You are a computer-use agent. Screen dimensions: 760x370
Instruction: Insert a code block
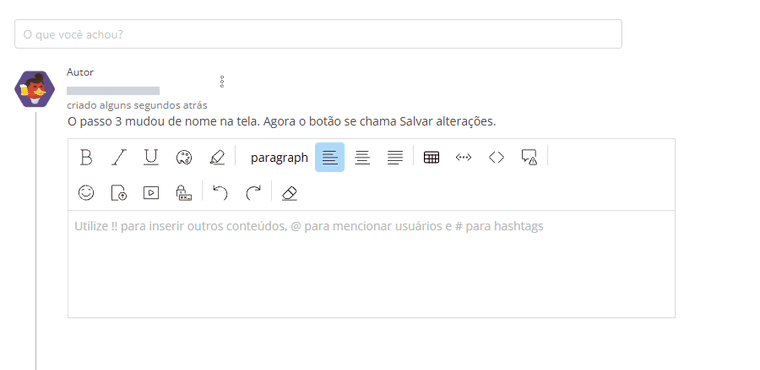click(x=496, y=157)
